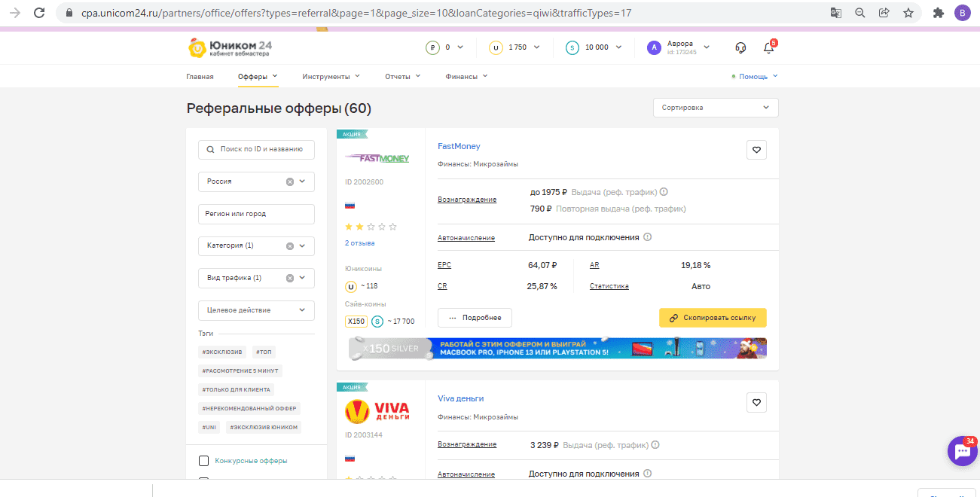Open notifications bell icon
The height and width of the screenshot is (497, 980).
point(768,47)
